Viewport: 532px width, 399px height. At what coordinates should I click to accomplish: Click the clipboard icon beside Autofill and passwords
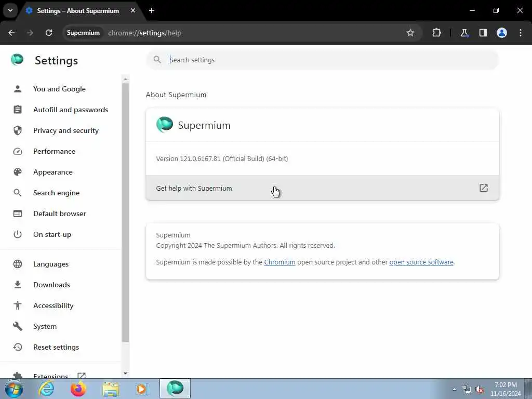pos(18,110)
